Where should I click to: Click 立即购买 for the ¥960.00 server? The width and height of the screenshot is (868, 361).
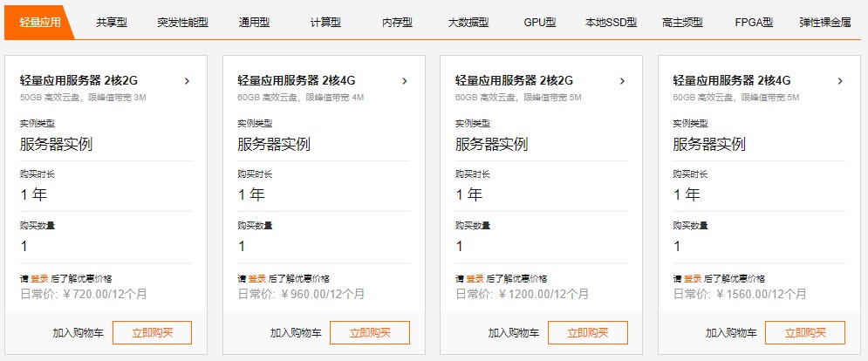pos(370,333)
